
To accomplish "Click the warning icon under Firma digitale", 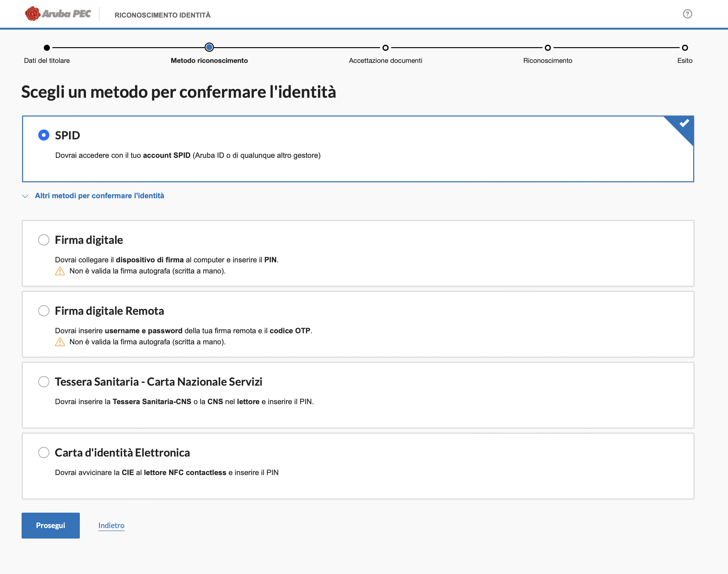I will [60, 271].
